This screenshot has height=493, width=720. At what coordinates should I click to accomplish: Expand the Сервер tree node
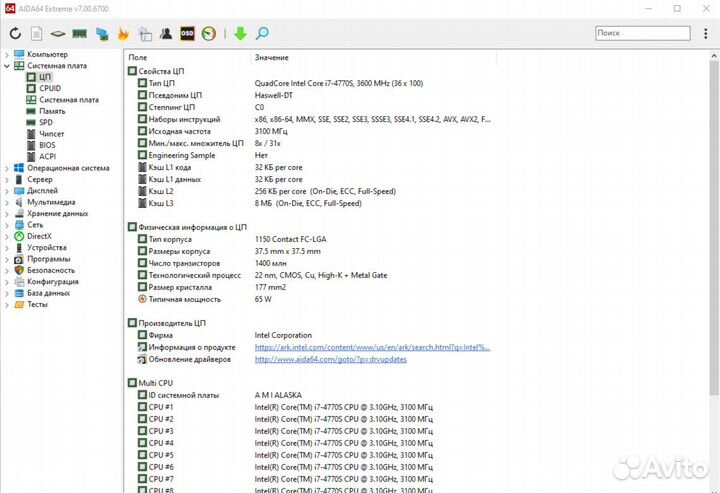(6, 180)
